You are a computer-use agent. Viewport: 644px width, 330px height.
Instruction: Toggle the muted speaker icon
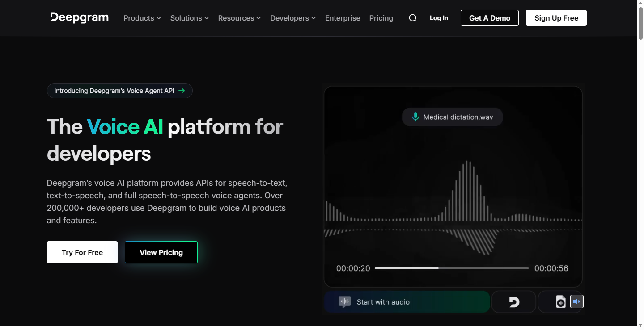point(577,302)
